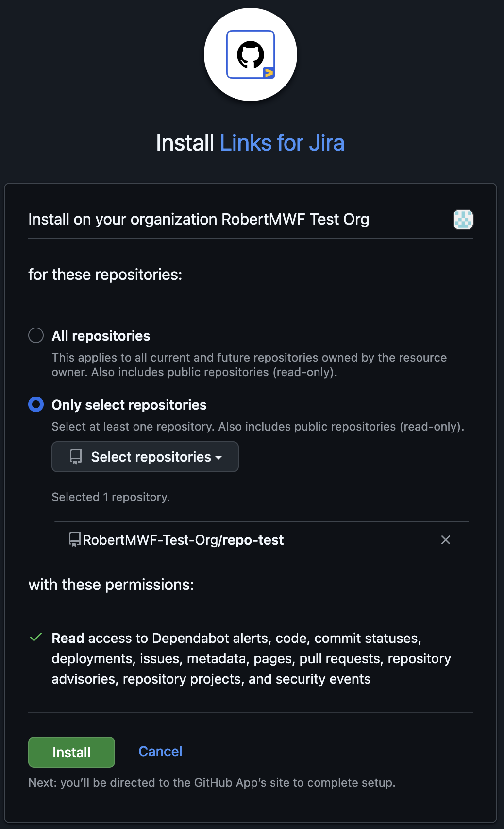Open the Select repositories dropdown
The image size is (504, 829).
pyautogui.click(x=145, y=457)
